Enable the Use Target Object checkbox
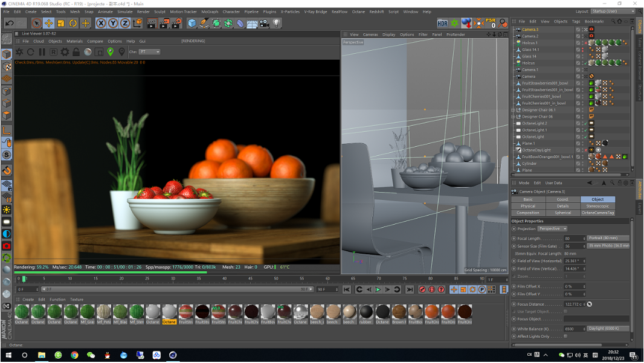Viewport: 644px width, 363px height. coord(565,312)
